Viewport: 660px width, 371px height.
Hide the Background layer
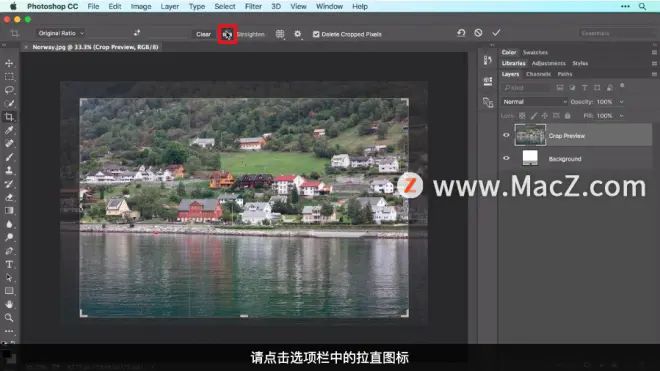pyautogui.click(x=506, y=158)
